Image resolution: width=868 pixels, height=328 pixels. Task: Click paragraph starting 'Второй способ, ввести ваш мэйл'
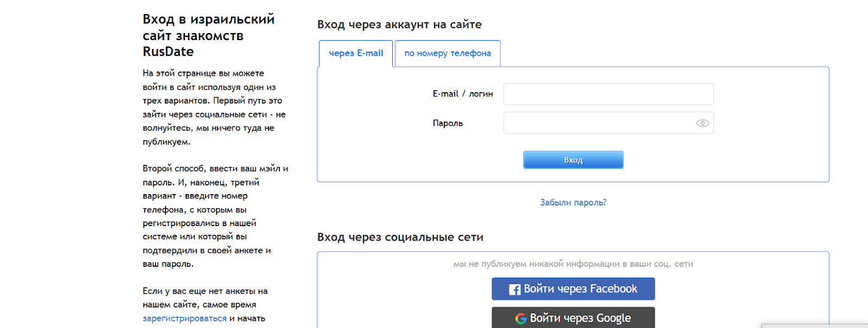pyautogui.click(x=215, y=216)
